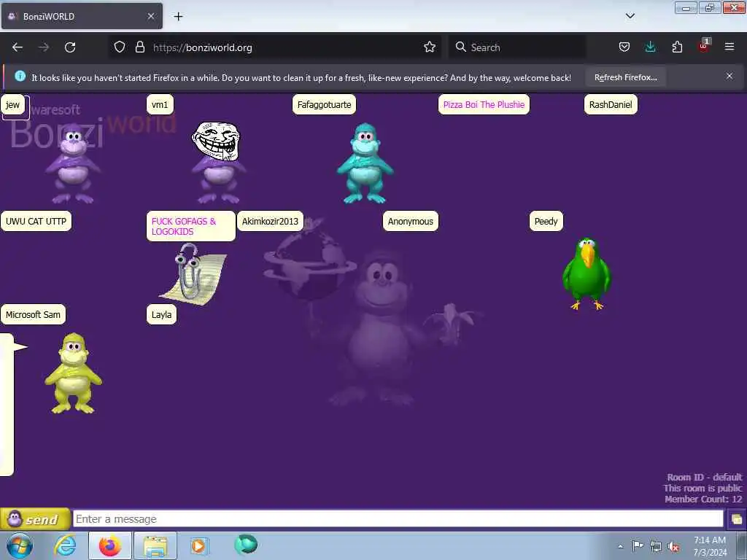Click the Pizza Boi The Plushie name tag
The image size is (747, 560).
[484, 105]
